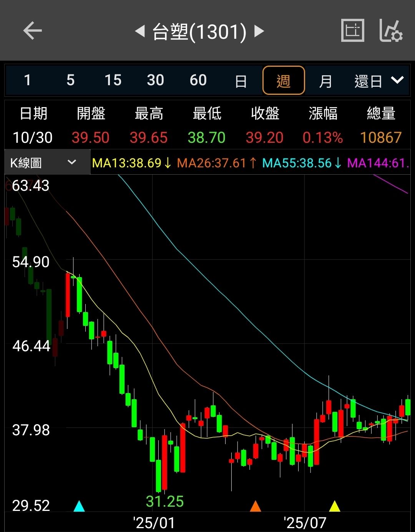This screenshot has height=532, width=415.
Task: Tap the high price 39.65
Action: 149,137
